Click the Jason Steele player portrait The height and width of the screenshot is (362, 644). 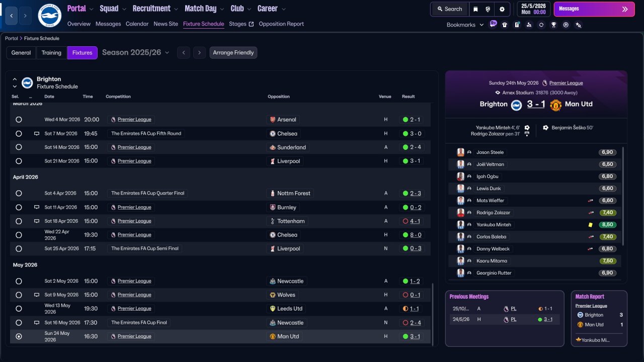[460, 152]
